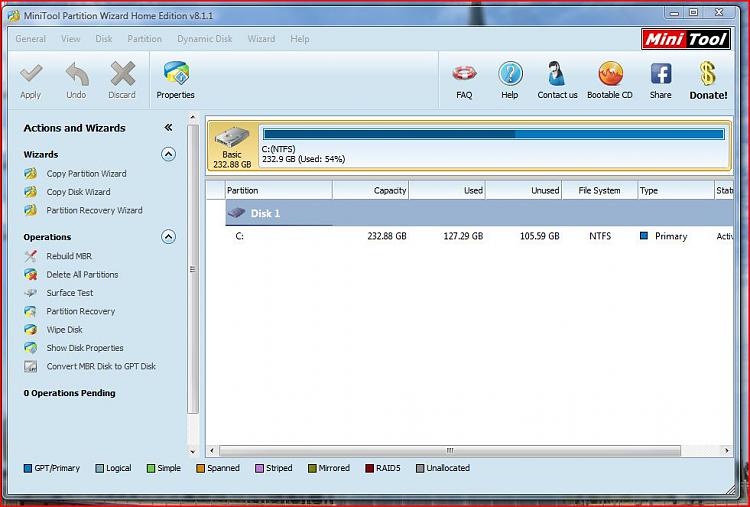Click the Apply checkmark icon
This screenshot has width=750, height=507.
click(31, 74)
